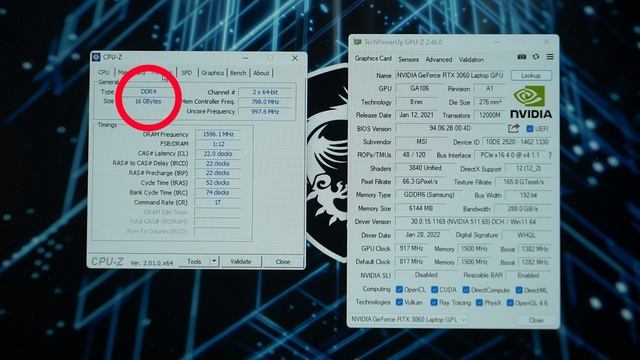Screen dimensions: 640x360
Task: Click the Cycle Time (tRAS) value 52 clocks
Action: point(218,183)
